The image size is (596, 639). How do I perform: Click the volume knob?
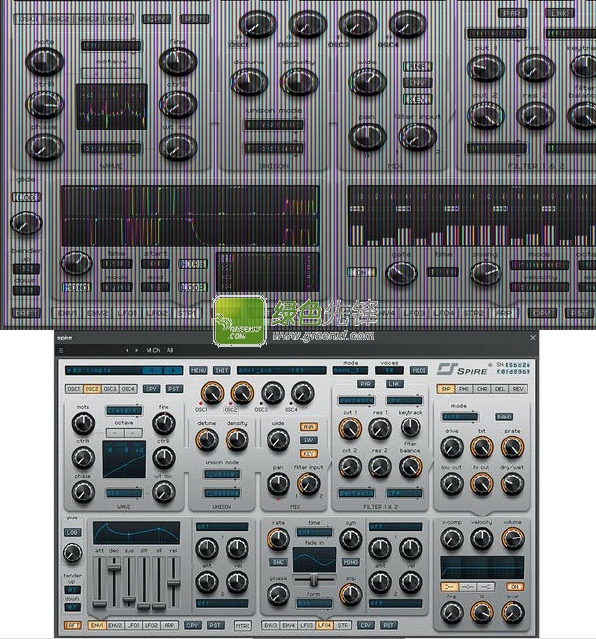click(512, 538)
